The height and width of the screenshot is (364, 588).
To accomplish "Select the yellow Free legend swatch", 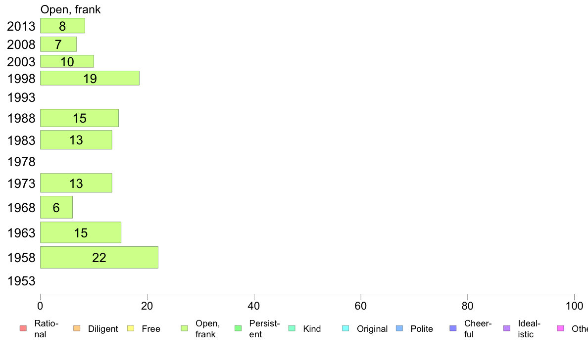I will tap(131, 328).
